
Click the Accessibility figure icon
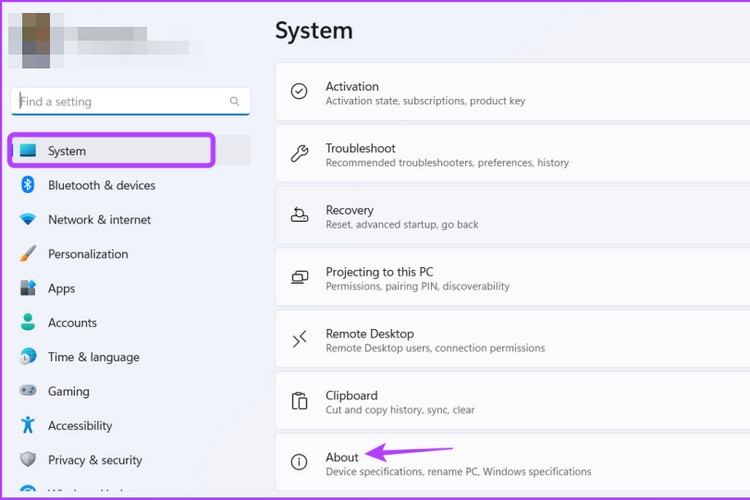pyautogui.click(x=28, y=425)
